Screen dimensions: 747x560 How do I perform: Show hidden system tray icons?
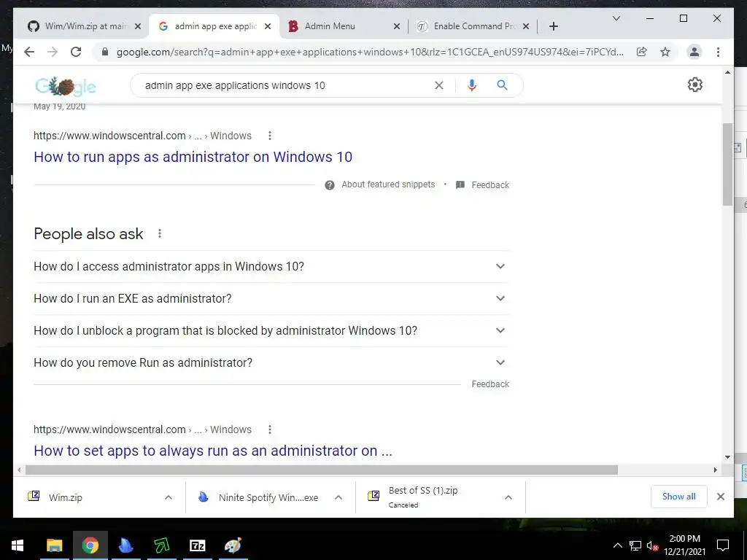617,545
